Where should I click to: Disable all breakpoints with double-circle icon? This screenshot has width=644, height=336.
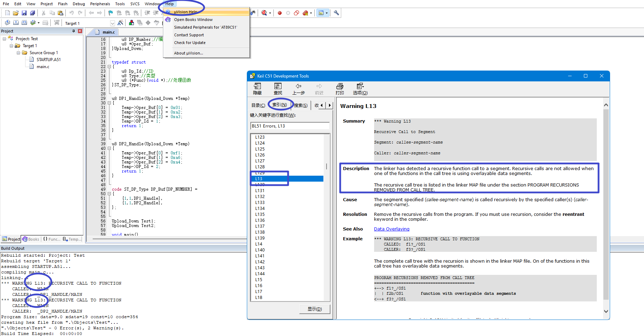[296, 13]
